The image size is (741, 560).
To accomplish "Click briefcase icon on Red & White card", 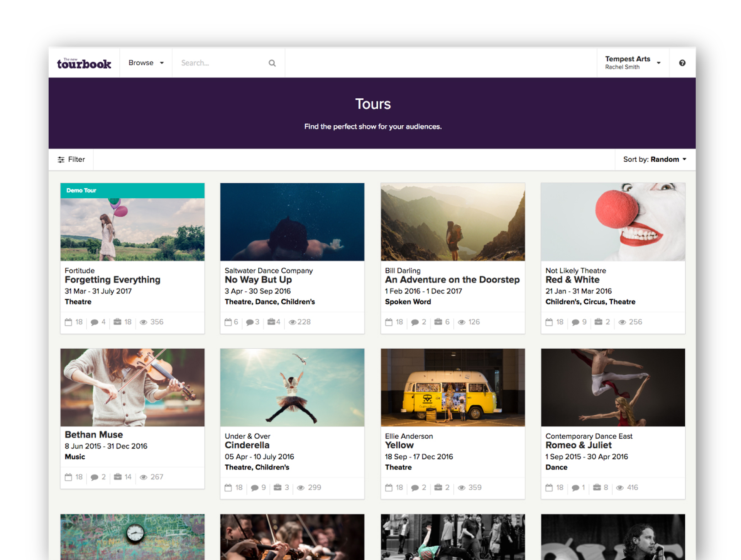I will point(598,322).
